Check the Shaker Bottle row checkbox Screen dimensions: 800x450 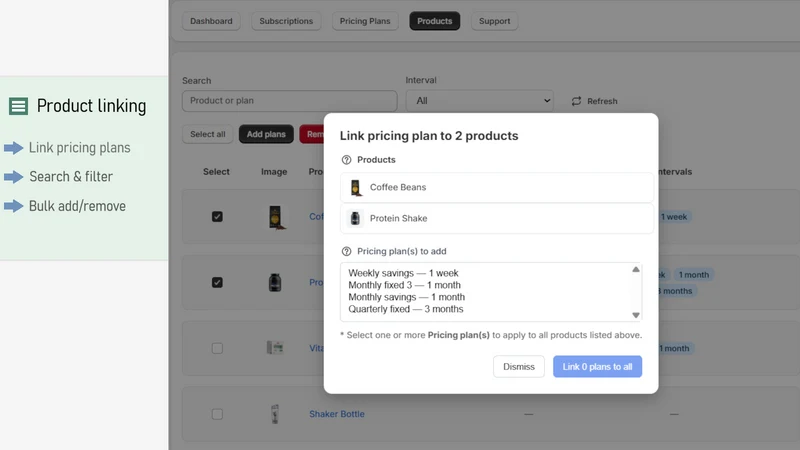pos(217,414)
